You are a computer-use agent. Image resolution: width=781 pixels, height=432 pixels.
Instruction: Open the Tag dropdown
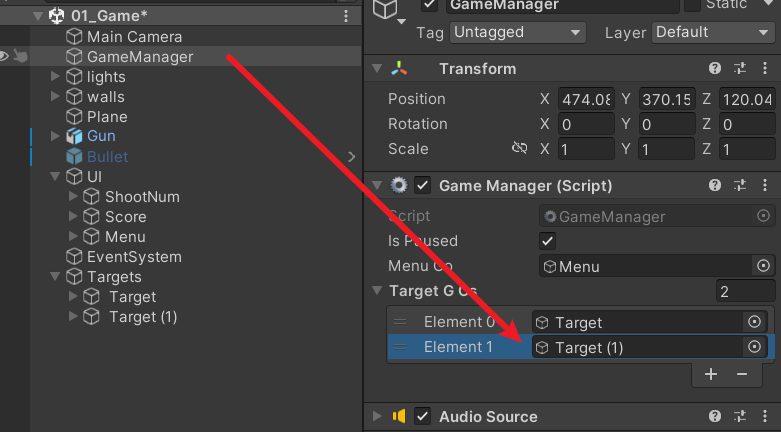pos(517,32)
